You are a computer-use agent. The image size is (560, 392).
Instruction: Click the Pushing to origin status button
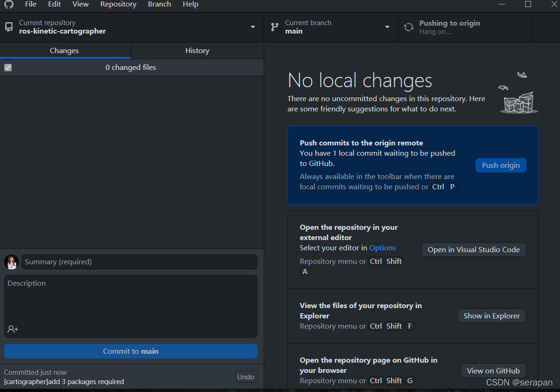point(465,27)
